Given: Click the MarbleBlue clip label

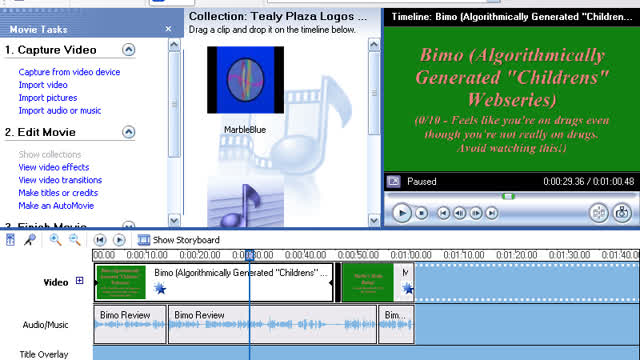Looking at the screenshot, I should 245,130.
